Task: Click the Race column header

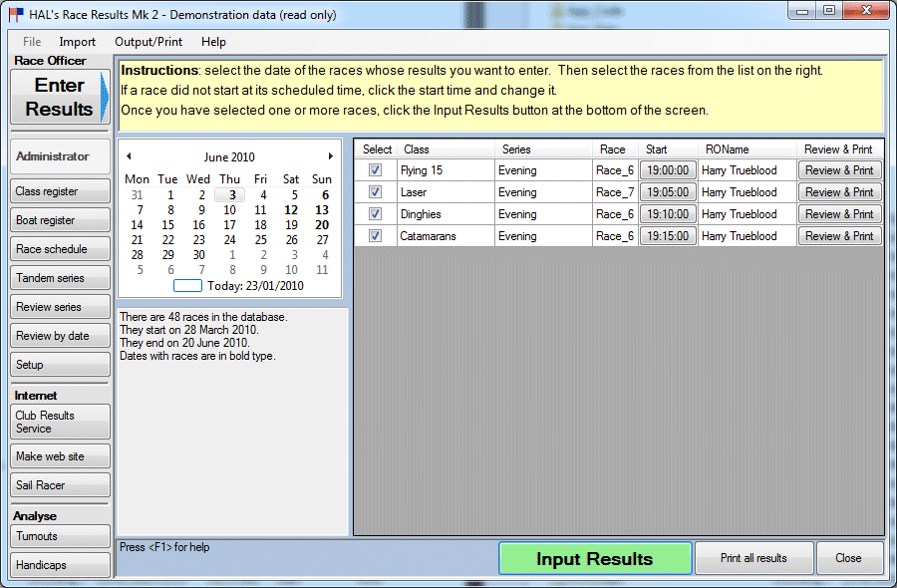Action: 615,149
